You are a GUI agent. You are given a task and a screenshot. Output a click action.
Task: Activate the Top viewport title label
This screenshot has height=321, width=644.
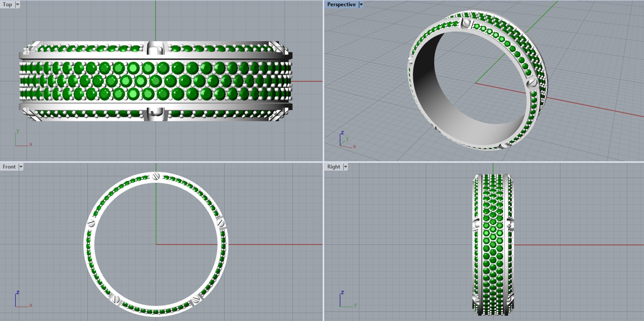point(7,4)
